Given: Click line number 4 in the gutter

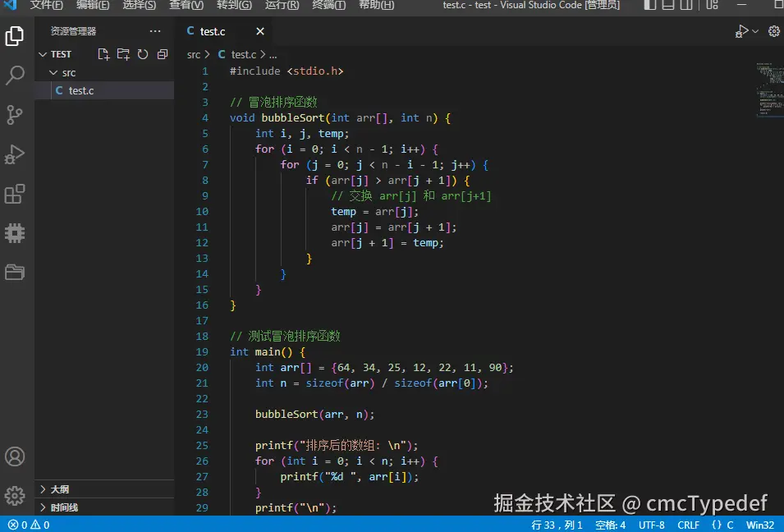Looking at the screenshot, I should pos(205,117).
